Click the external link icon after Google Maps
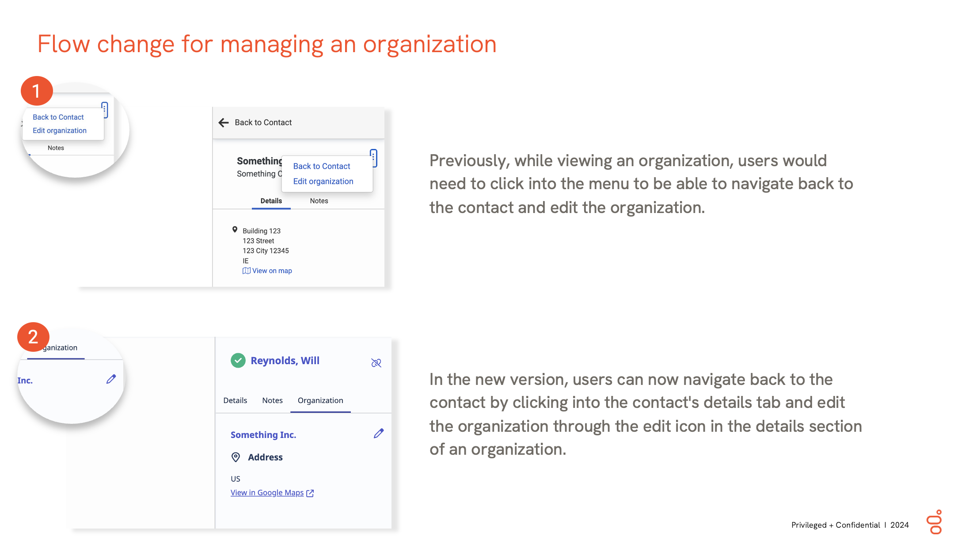Image resolution: width=980 pixels, height=548 pixels. tap(310, 493)
